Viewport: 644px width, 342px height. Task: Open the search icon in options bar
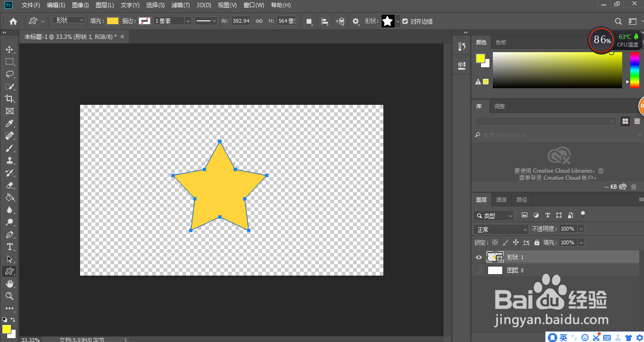[x=618, y=21]
